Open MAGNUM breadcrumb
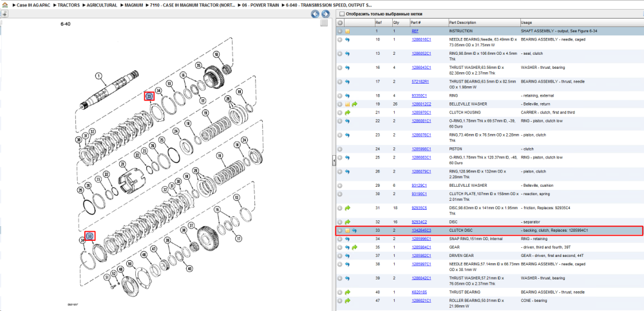Viewport: 644px width, 311px height. tap(134, 5)
